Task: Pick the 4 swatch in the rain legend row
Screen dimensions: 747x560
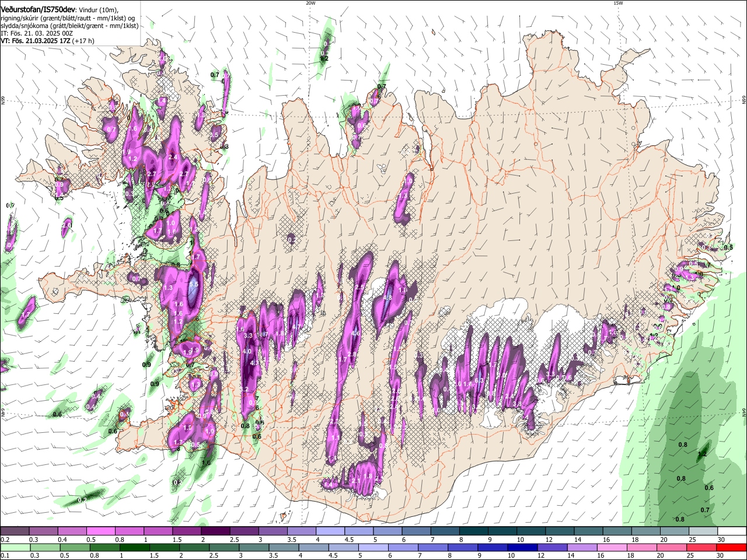Action: click(x=314, y=547)
